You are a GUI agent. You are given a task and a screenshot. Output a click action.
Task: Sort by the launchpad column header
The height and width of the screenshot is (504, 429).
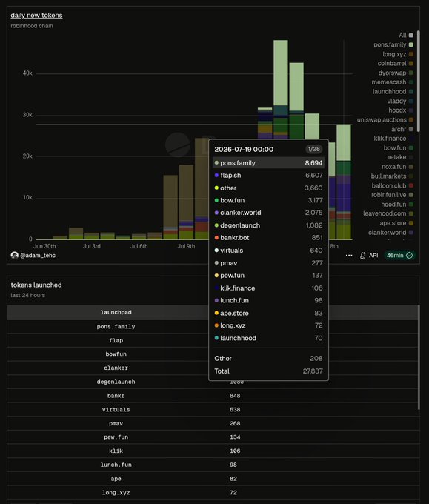point(116,313)
